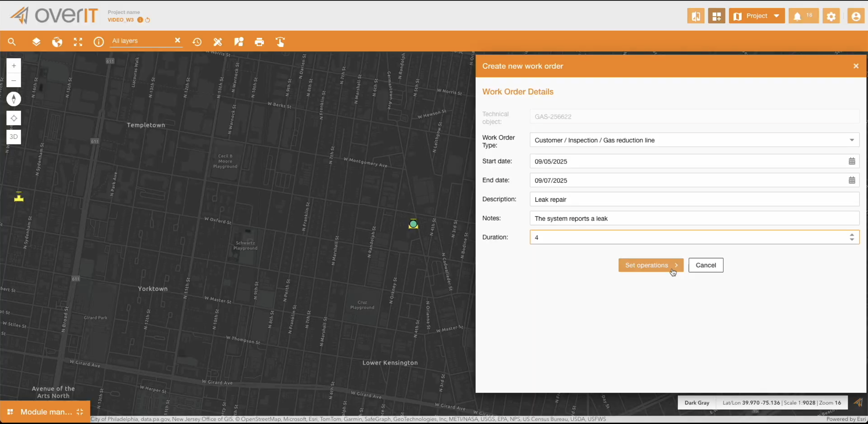Image resolution: width=868 pixels, height=424 pixels.
Task: Edit the Description field Leak repair
Action: pos(694,199)
